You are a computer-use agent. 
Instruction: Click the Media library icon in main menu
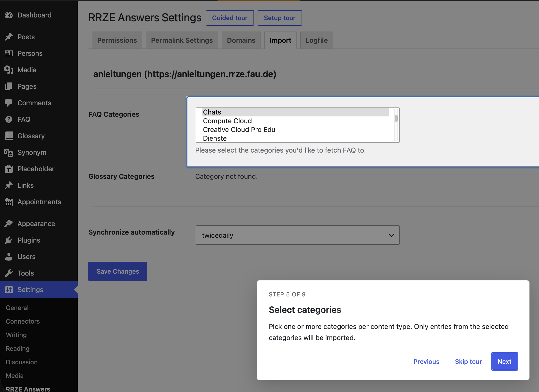click(9, 70)
